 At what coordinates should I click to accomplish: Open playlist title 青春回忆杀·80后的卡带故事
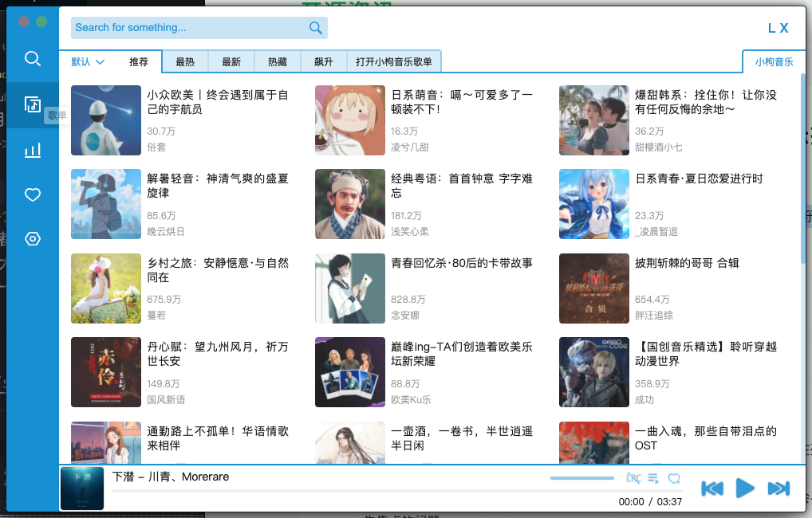coord(461,263)
